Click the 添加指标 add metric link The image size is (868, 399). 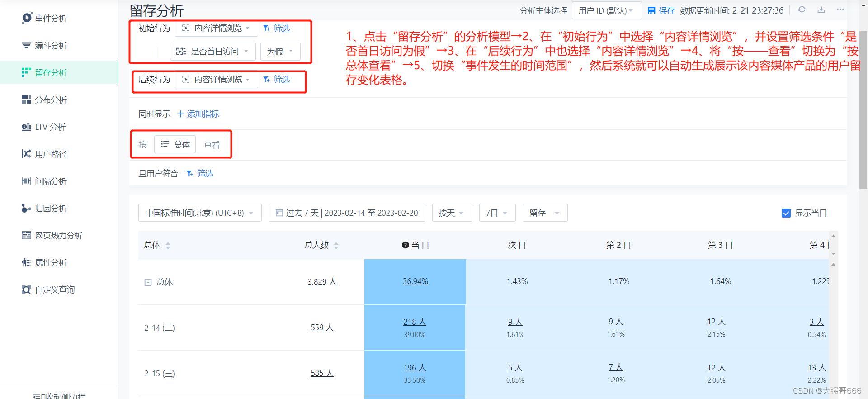click(198, 114)
